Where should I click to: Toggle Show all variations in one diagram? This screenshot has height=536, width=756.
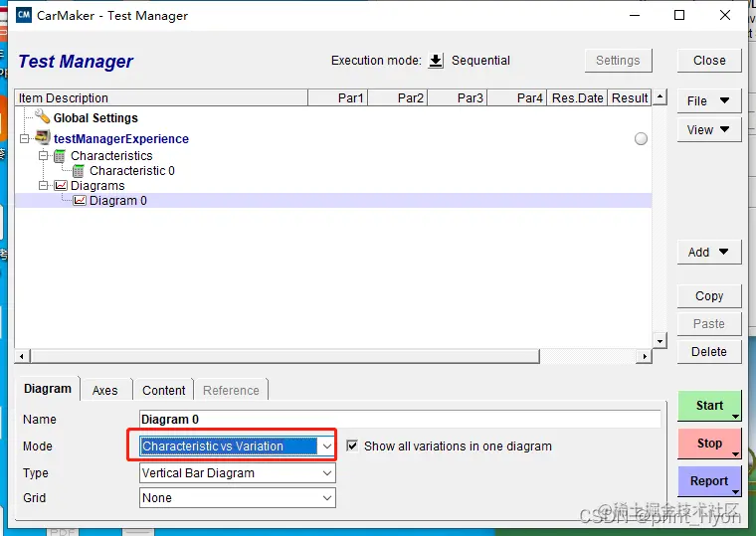point(352,446)
